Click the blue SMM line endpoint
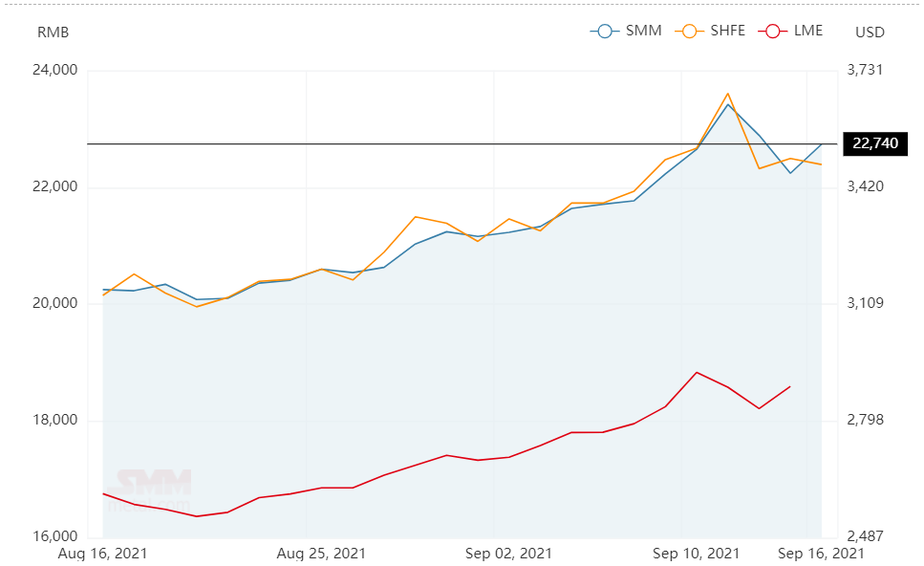This screenshot has width=924, height=566. tap(821, 143)
